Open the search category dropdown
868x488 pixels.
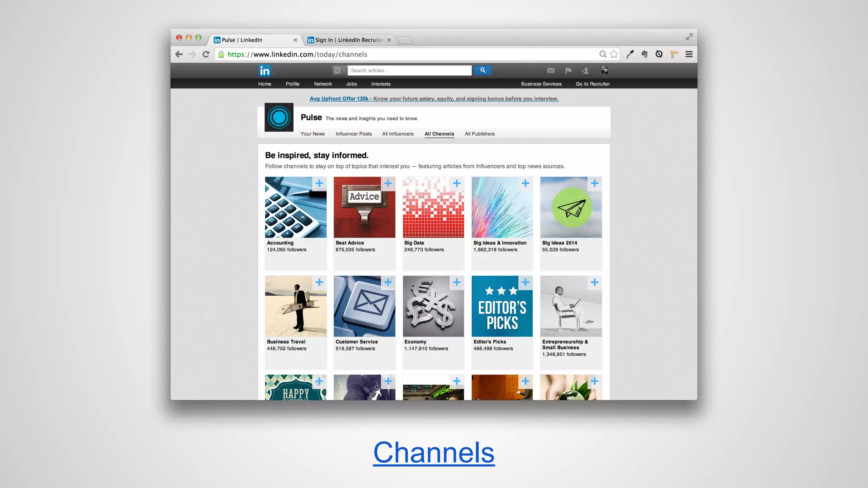(x=339, y=70)
